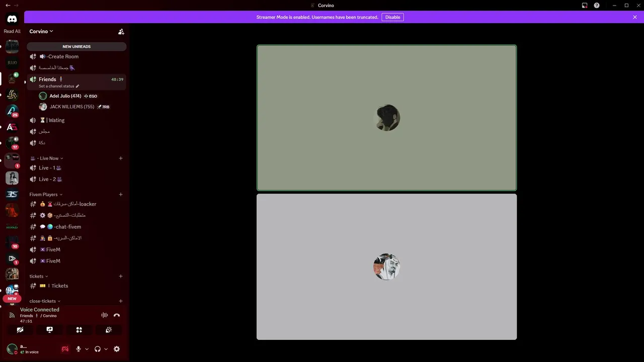Open the Activities launcher icon
The height and width of the screenshot is (362, 644).
79,330
